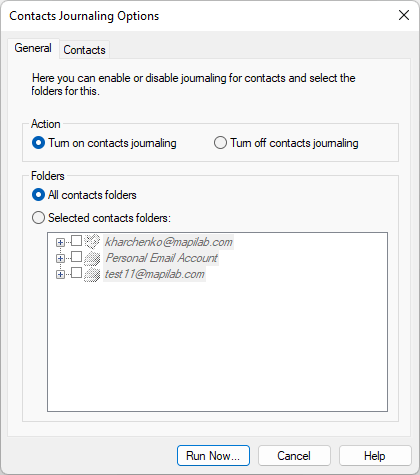Screen dimensions: 420x475
Task: Select the Personal Email Account tree label
Action: [x=161, y=258]
